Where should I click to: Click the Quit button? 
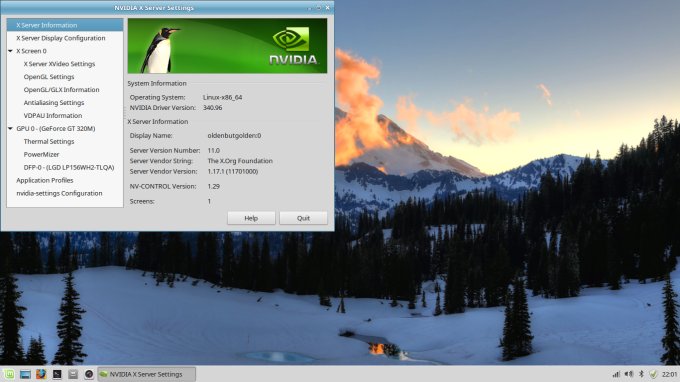click(303, 218)
